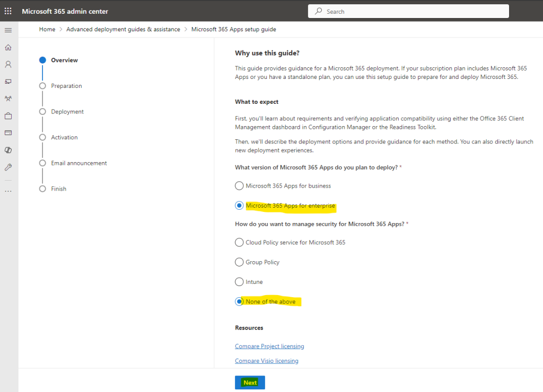Click Microsoft 365 admin center title
Screen dimensions: 543x392
(x=65, y=12)
